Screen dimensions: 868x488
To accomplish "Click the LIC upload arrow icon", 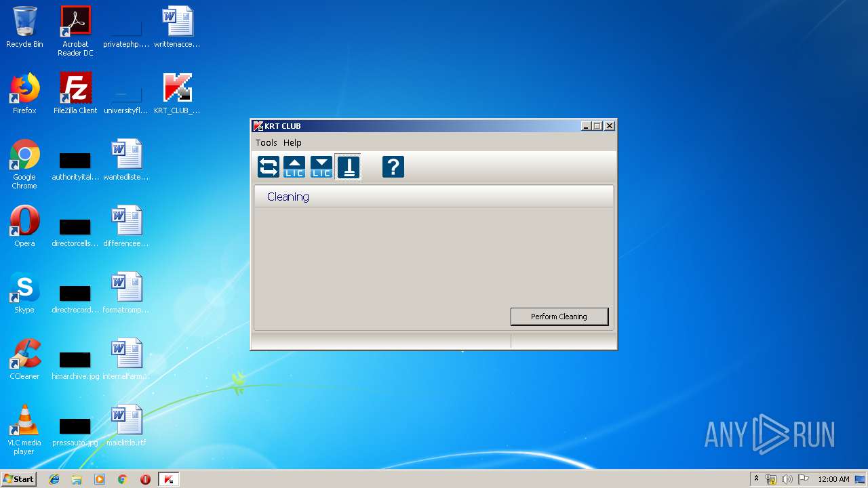I will tap(294, 167).
